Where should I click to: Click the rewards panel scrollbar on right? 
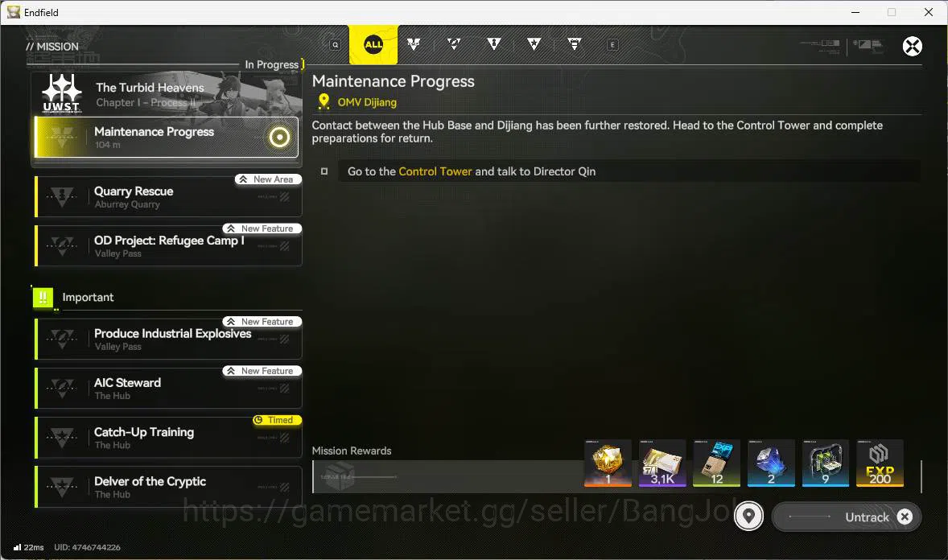[x=921, y=476]
